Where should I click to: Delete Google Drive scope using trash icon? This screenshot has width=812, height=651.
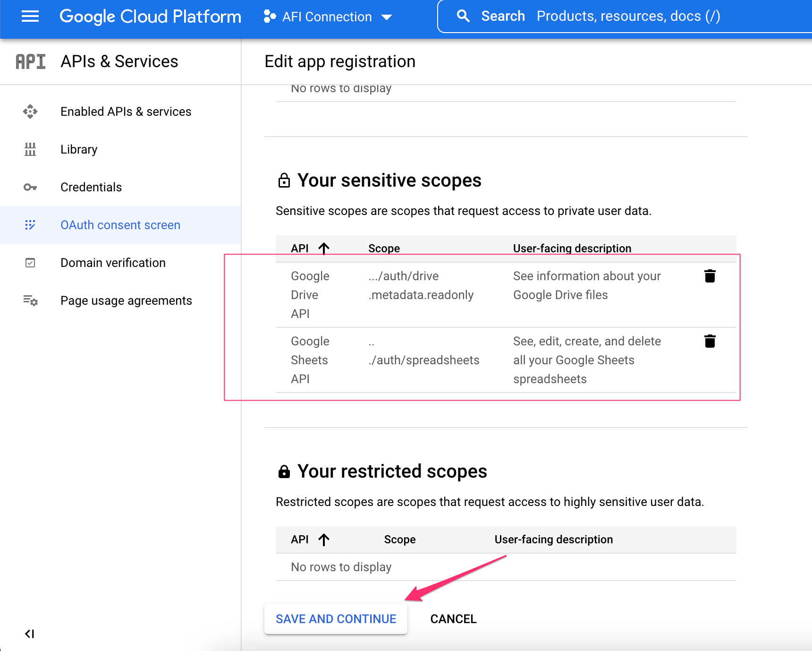pyautogui.click(x=710, y=276)
